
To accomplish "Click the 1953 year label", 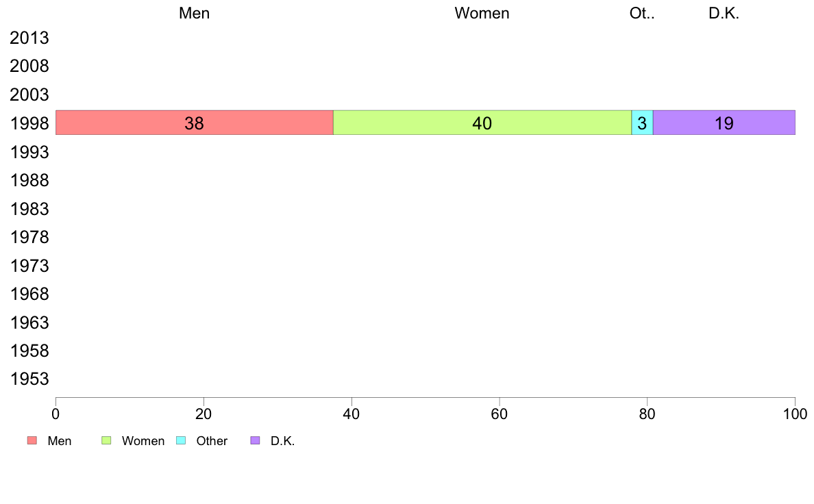I will [x=29, y=379].
